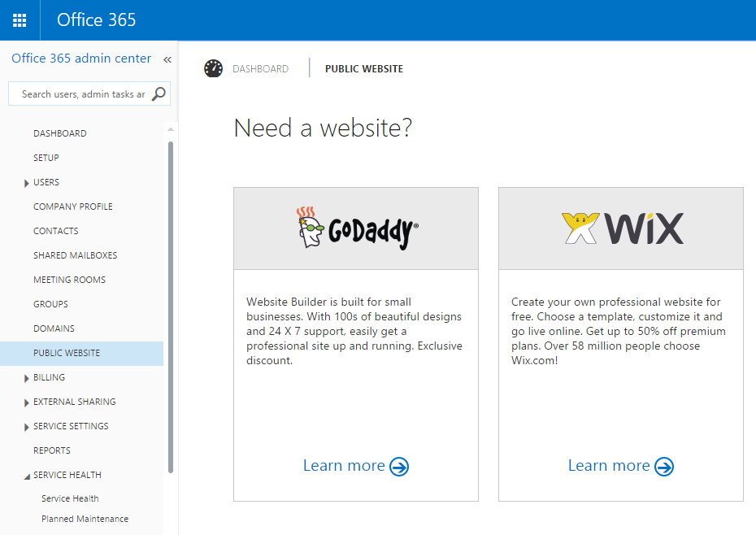Viewport: 756px width, 535px height.
Task: Click the Wix description text
Action: 619,332
